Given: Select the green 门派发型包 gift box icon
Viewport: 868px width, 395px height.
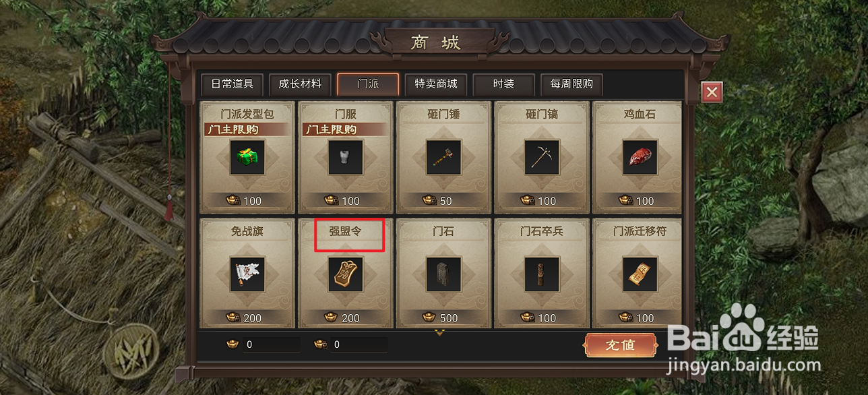Looking at the screenshot, I should [x=247, y=157].
